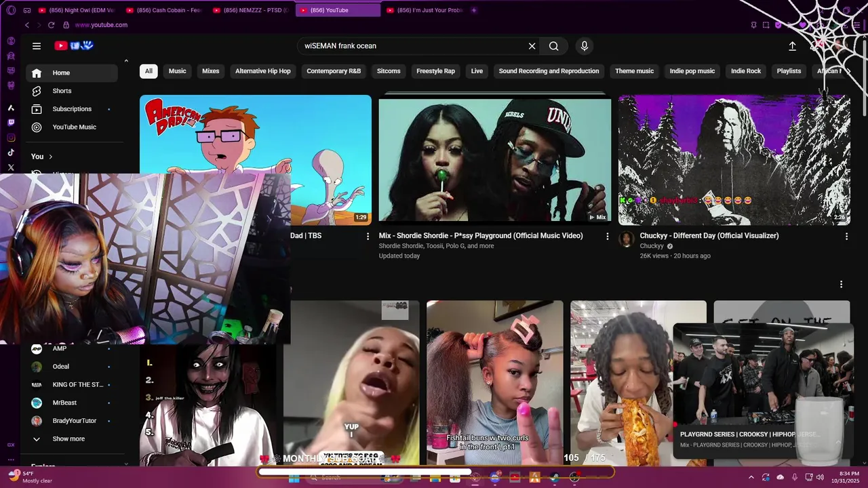Show hidden system tray icons
Screen dimensions: 868x488
coord(751,477)
